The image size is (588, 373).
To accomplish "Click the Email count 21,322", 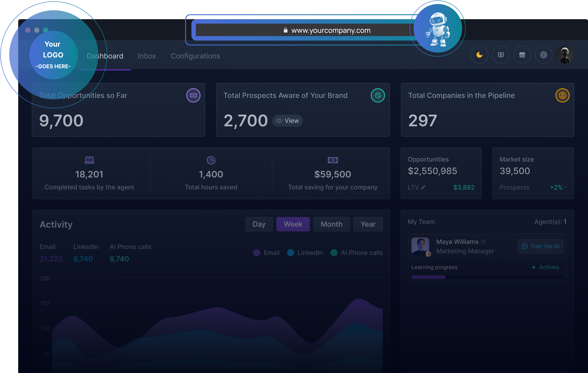I will click(51, 259).
